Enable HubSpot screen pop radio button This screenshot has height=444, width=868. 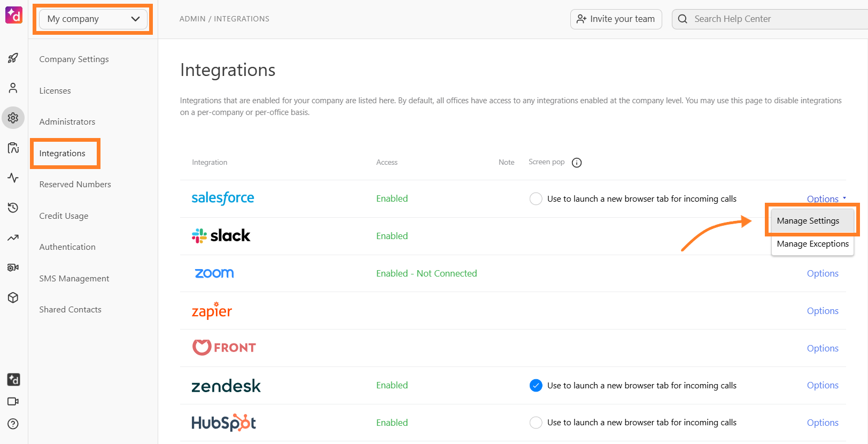point(536,423)
